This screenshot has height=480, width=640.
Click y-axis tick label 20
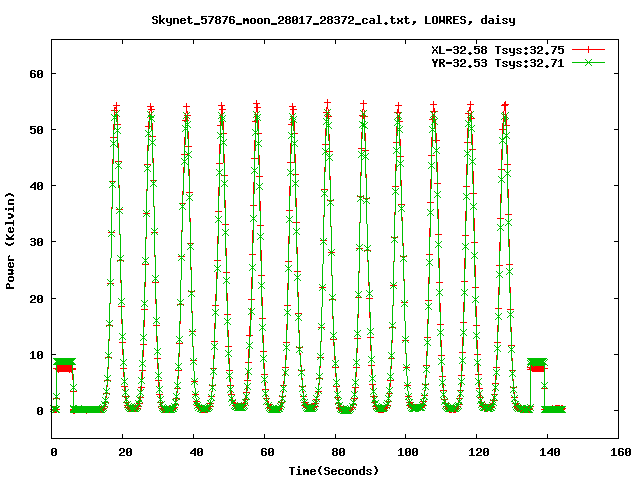click(36, 299)
